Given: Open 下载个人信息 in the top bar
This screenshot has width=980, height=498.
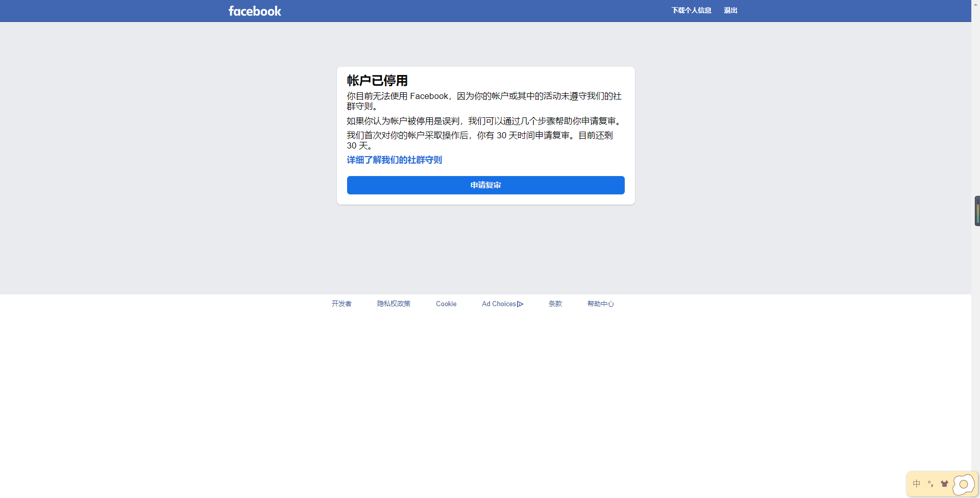Looking at the screenshot, I should tap(691, 10).
